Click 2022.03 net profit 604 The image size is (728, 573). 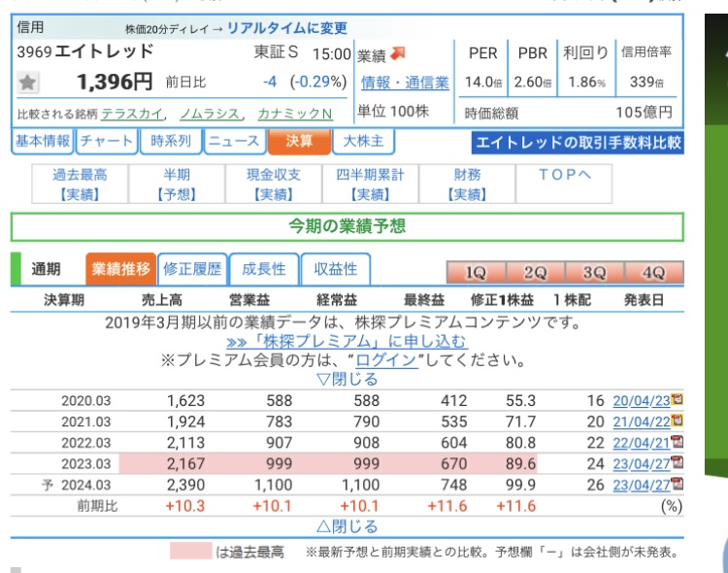[453, 443]
